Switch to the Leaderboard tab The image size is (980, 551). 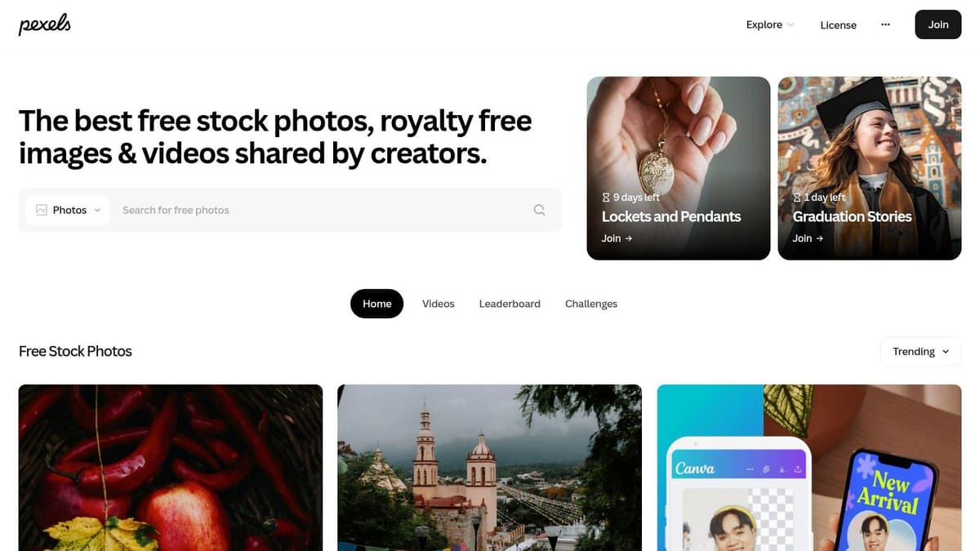tap(510, 304)
